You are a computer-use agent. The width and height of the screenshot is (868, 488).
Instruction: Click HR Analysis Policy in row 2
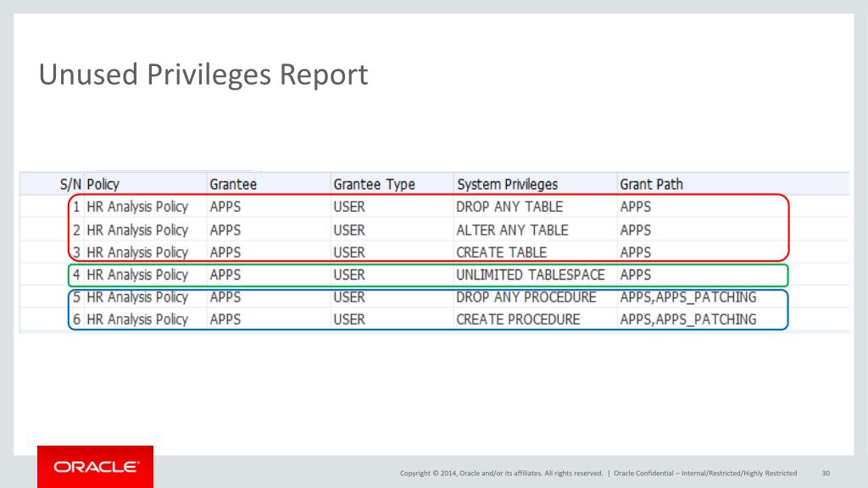tap(138, 230)
